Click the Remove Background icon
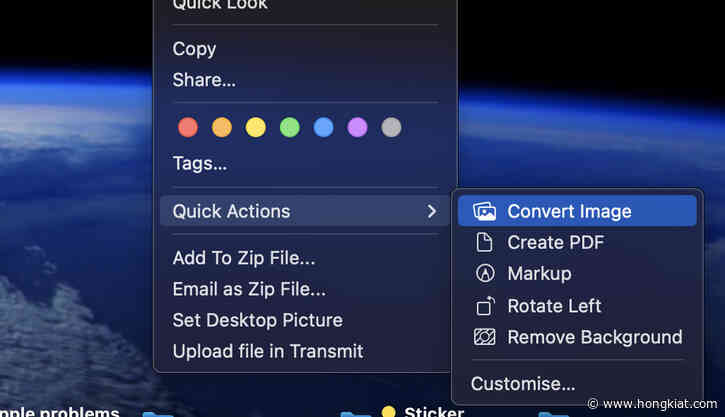 click(x=484, y=337)
